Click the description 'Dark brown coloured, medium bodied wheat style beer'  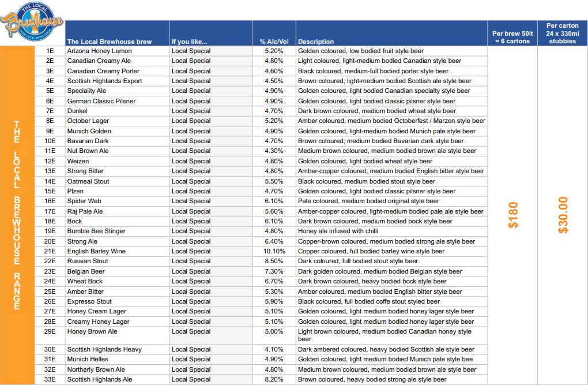[x=377, y=111]
